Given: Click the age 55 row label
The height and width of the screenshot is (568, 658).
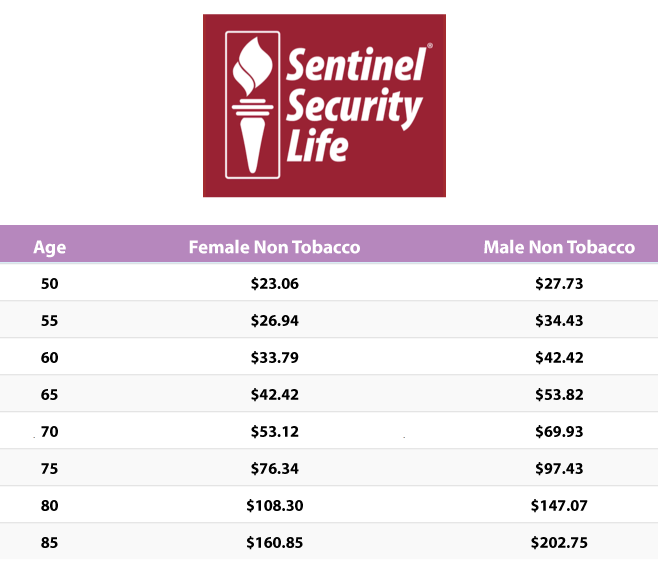Looking at the screenshot, I should click(x=50, y=320).
